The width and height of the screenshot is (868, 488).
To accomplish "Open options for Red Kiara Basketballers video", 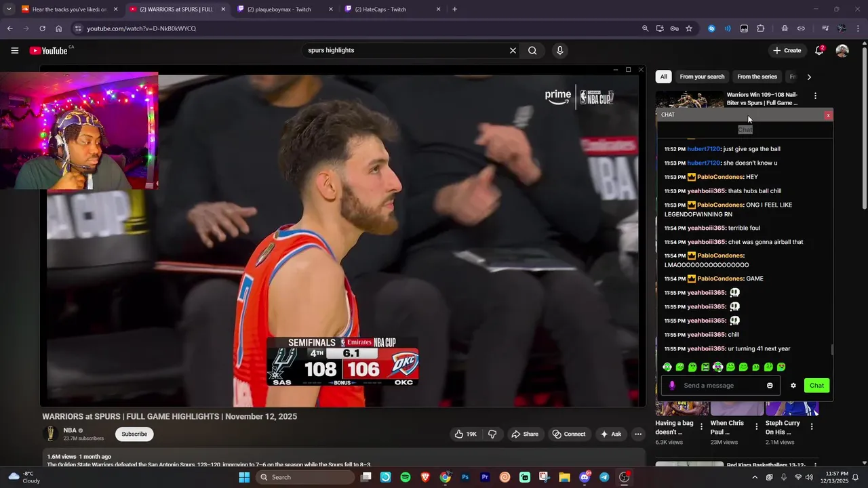I will [815, 466].
